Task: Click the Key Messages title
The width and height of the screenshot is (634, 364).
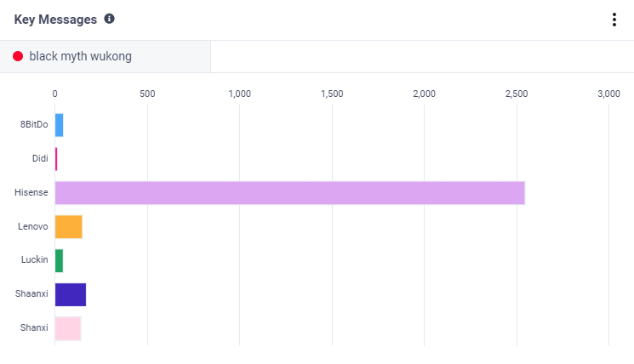Action: tap(55, 19)
